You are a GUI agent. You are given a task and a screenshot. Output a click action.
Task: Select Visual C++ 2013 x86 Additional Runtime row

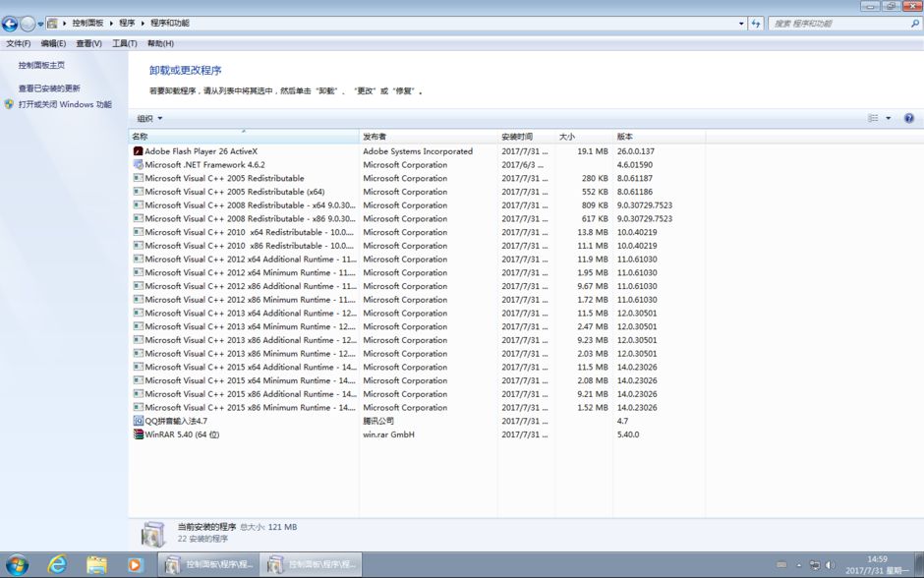point(417,340)
